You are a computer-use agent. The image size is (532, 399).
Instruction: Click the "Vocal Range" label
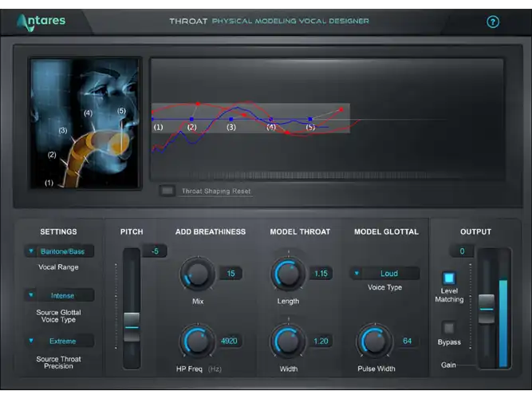(58, 267)
